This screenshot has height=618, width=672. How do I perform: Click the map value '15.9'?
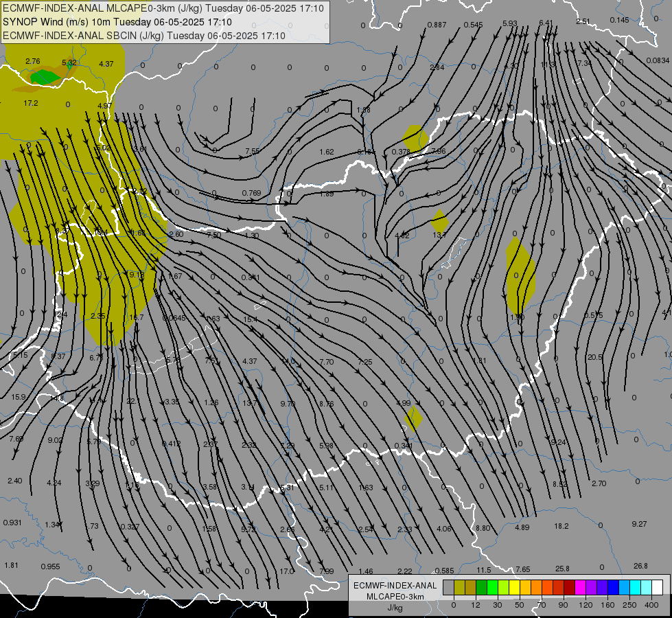18,397
